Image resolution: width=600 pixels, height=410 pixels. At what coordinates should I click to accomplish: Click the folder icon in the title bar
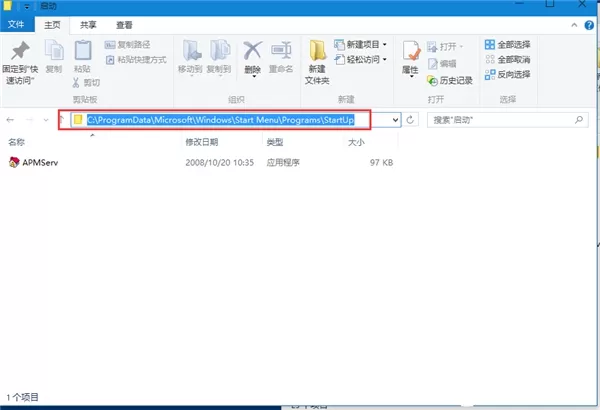[x=8, y=6]
